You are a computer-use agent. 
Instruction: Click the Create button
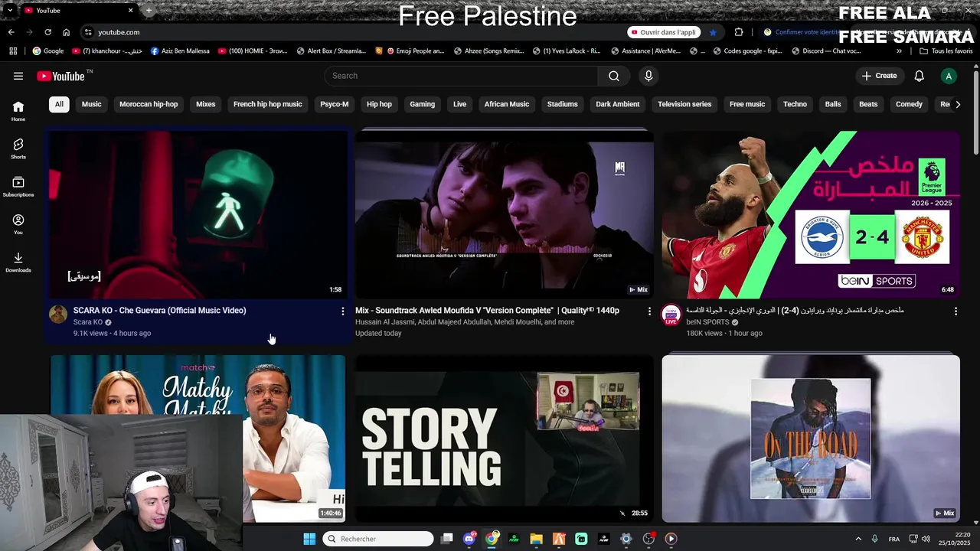(x=879, y=76)
